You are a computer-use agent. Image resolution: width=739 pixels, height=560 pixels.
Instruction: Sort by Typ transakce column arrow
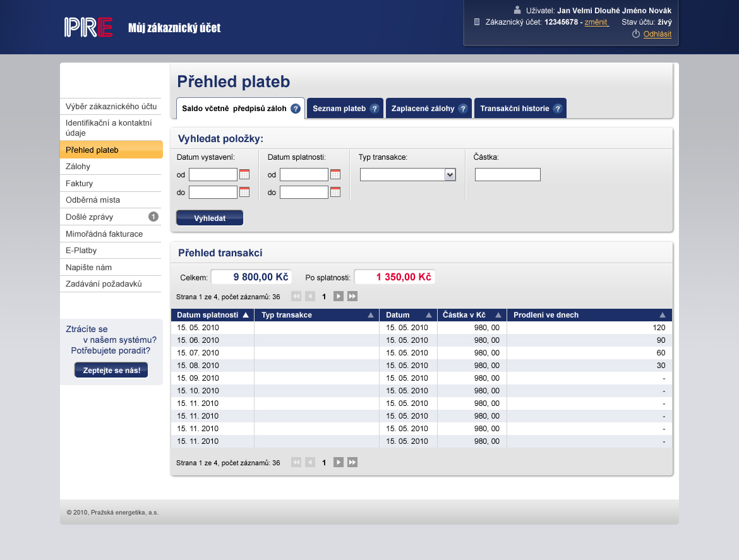click(371, 315)
